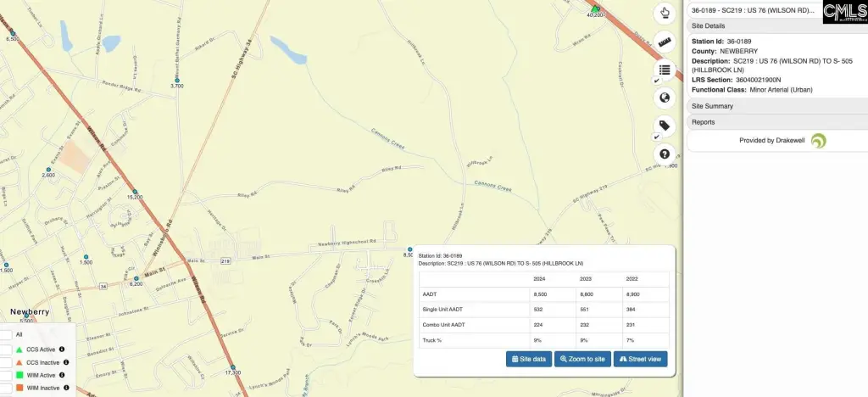Click the Zoom to site button
The width and height of the screenshot is (868, 397).
582,359
